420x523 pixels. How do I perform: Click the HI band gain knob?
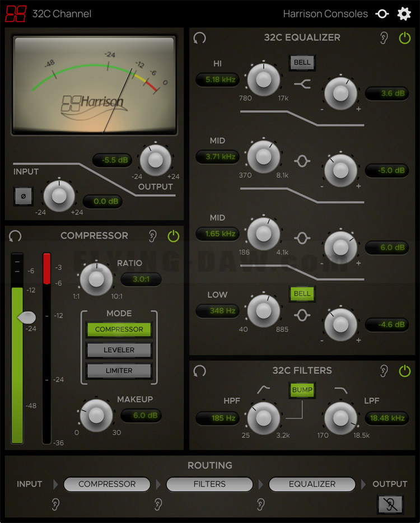pyautogui.click(x=340, y=94)
